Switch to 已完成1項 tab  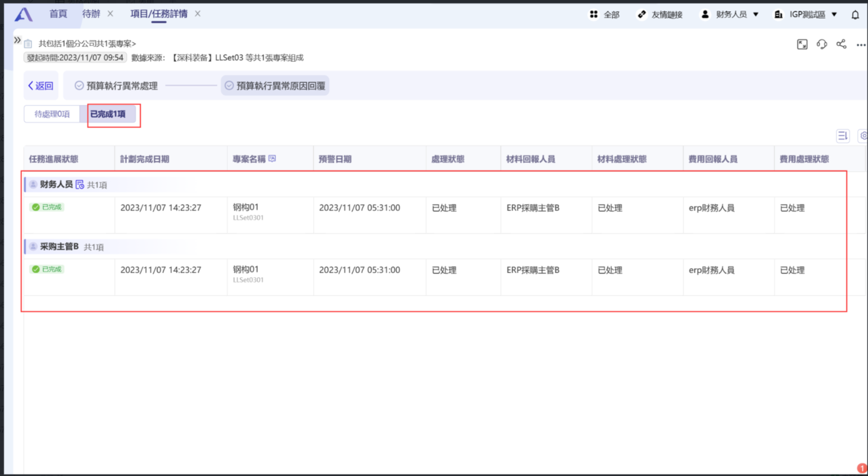tap(108, 114)
